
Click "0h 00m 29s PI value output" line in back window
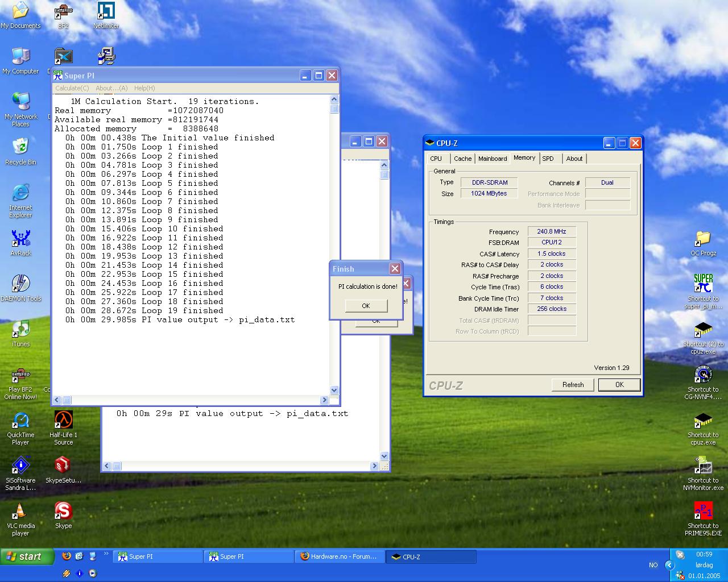pyautogui.click(x=232, y=414)
